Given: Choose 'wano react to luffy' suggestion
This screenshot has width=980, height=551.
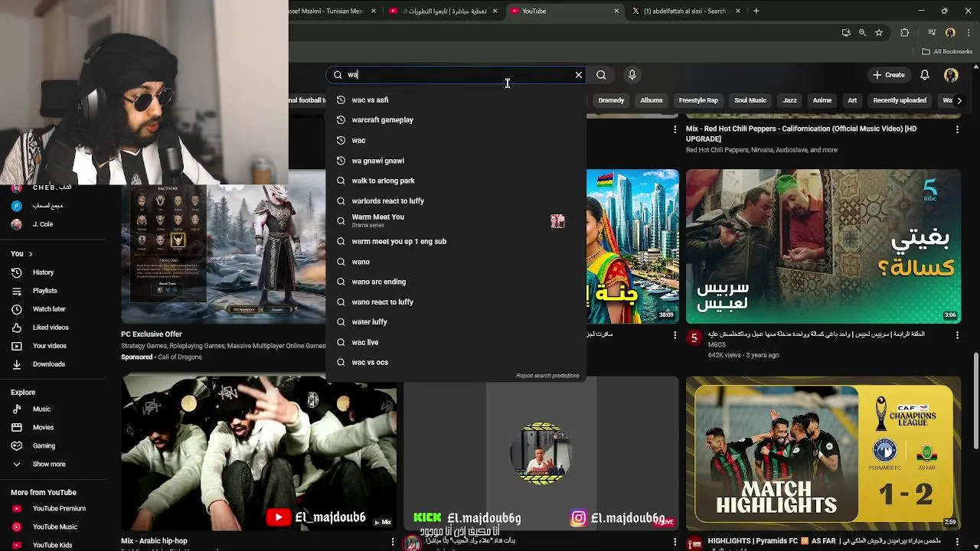Looking at the screenshot, I should (x=456, y=302).
